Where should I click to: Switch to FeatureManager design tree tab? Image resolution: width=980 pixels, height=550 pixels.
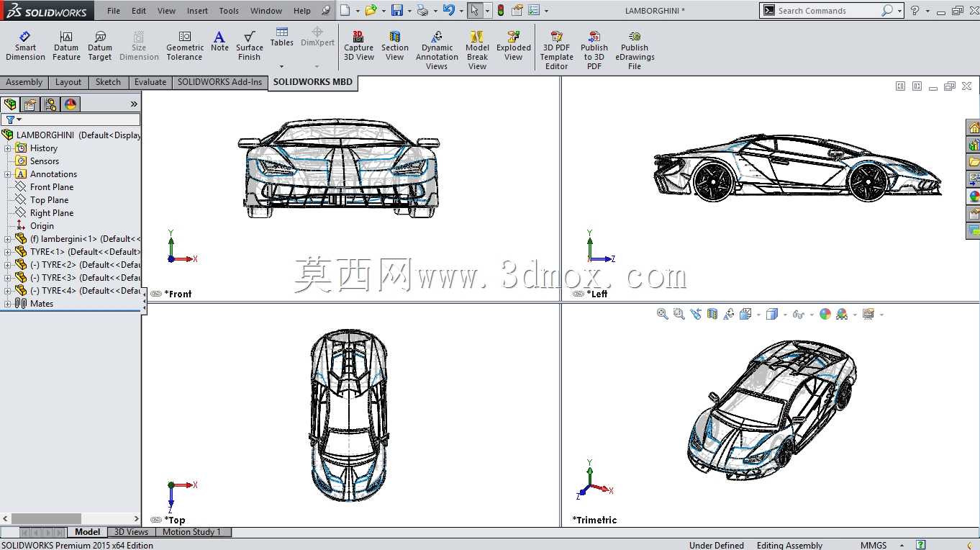pos(10,104)
